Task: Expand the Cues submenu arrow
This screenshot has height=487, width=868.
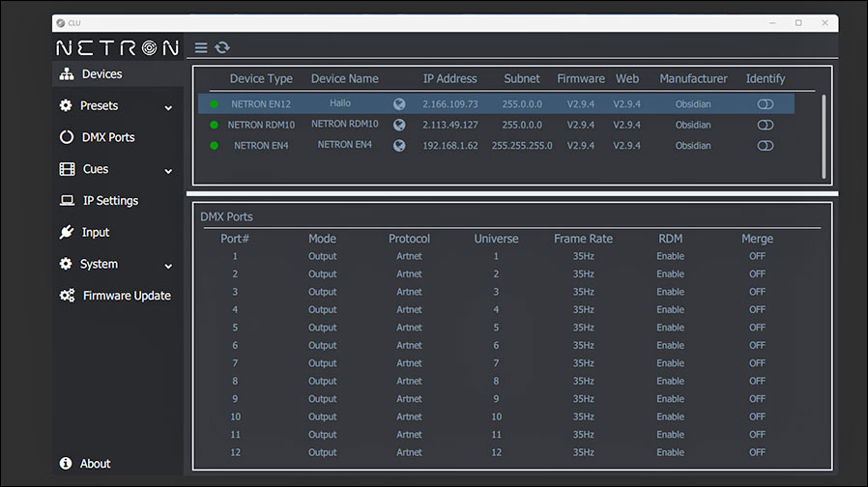Action: pos(168,171)
